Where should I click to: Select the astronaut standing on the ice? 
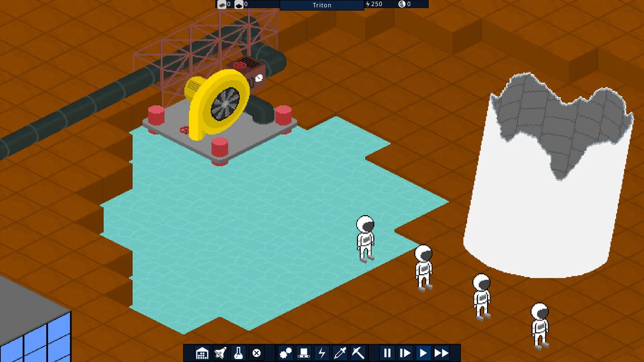tap(365, 239)
